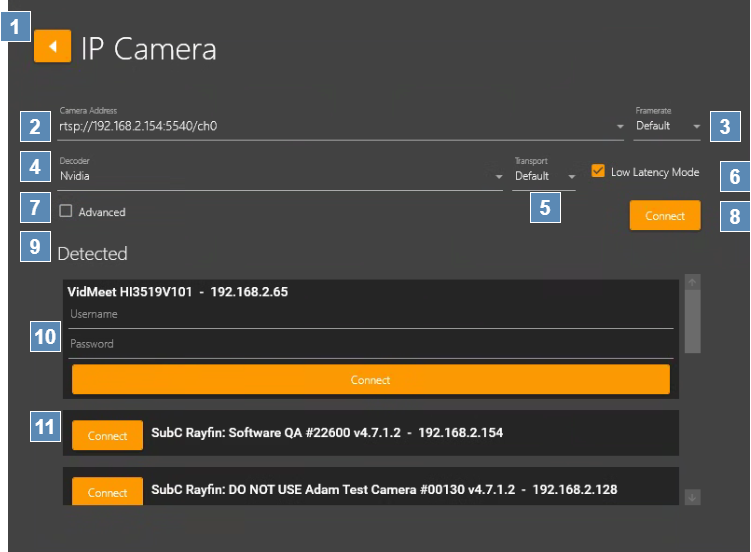This screenshot has height=552, width=751.
Task: Select the VidMeet HI3519V101 camera title
Action: pos(176,293)
